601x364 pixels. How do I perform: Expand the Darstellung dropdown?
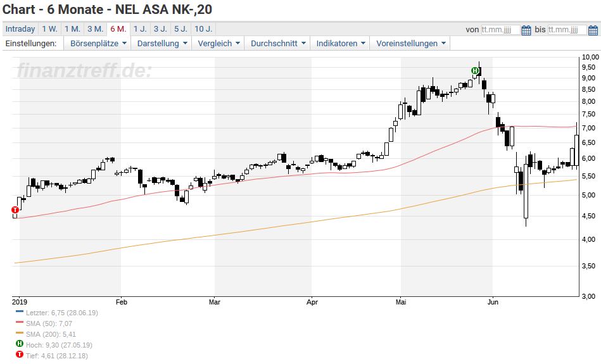coord(162,43)
